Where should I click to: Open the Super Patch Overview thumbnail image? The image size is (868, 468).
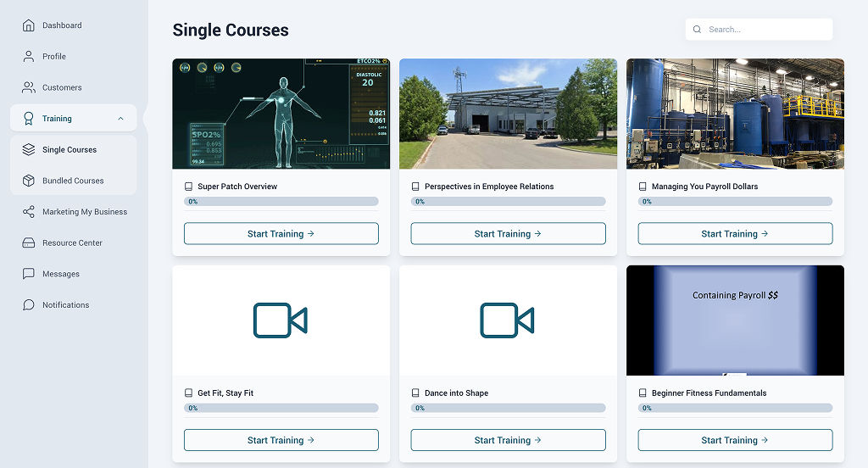pyautogui.click(x=281, y=114)
